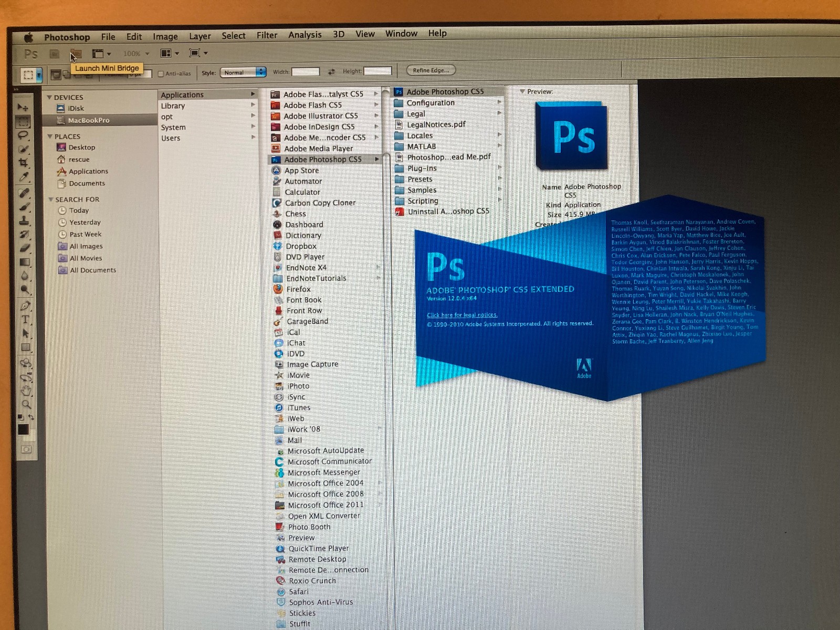
Task: Collapse the DEVICES section
Action: coord(49,97)
